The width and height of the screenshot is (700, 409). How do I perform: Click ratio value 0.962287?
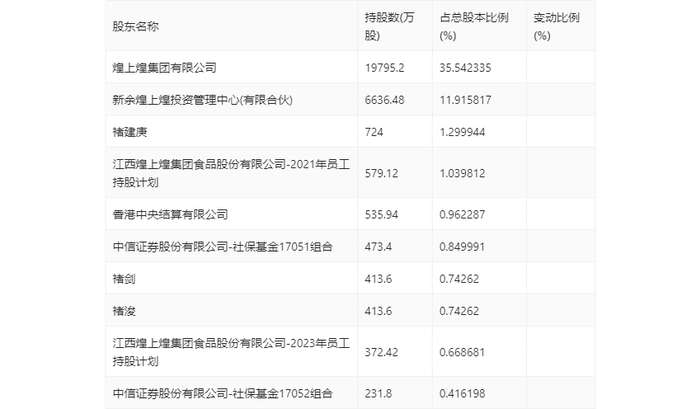[x=462, y=214]
